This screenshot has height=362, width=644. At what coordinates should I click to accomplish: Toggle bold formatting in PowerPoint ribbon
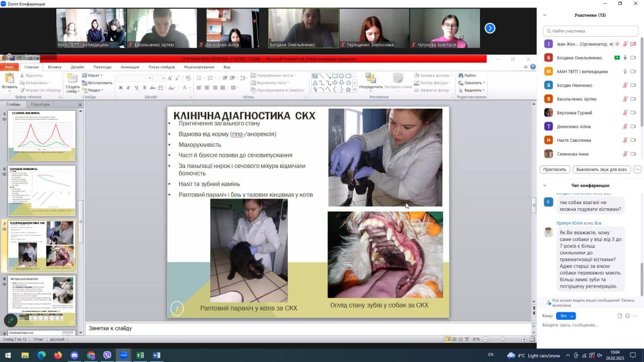121,88
